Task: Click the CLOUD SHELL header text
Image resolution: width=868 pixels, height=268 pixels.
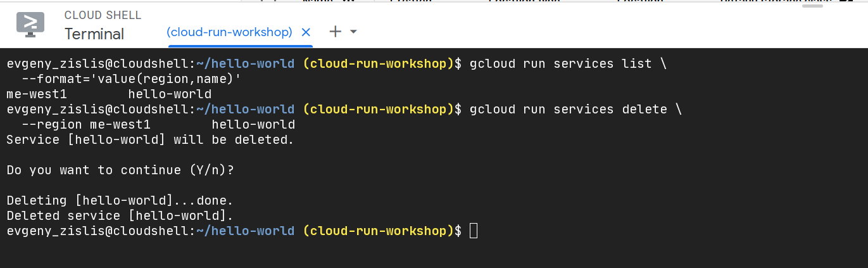Action: point(103,15)
